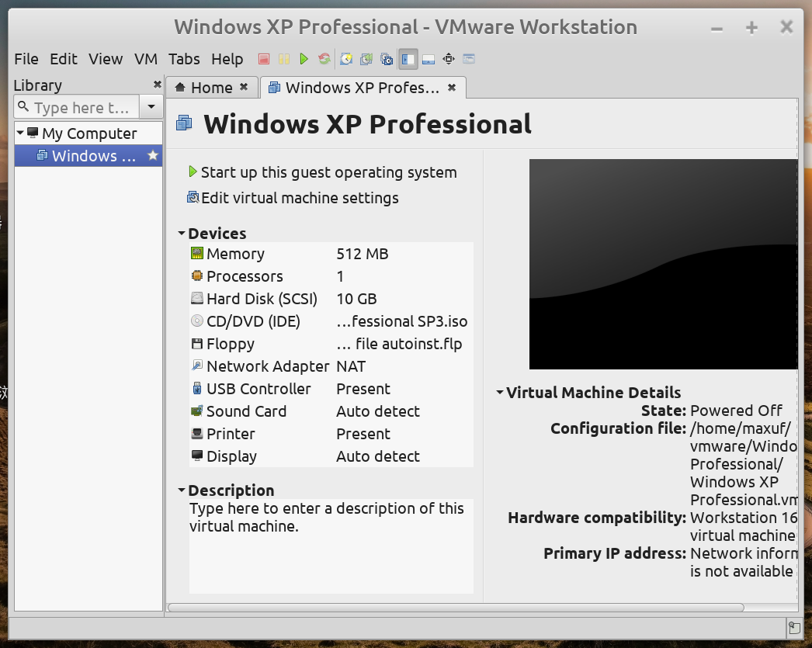
Task: Click the NAT network adapter value
Action: point(351,366)
